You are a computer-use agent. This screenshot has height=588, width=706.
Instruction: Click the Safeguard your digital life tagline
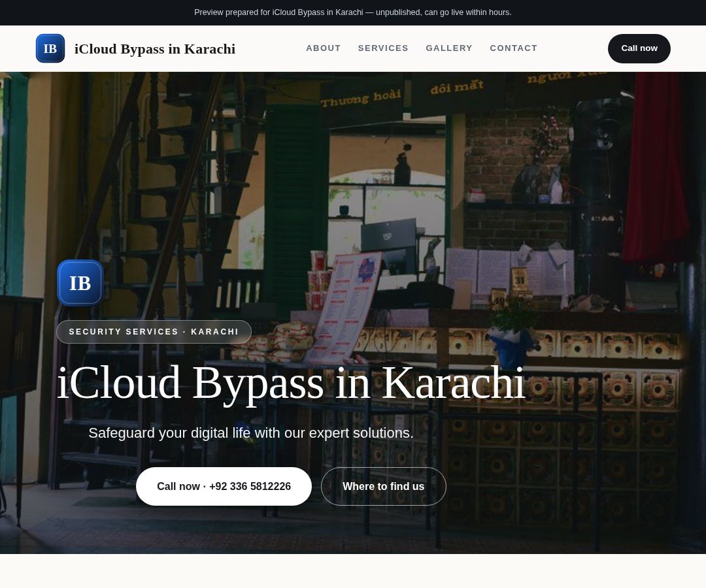251,433
